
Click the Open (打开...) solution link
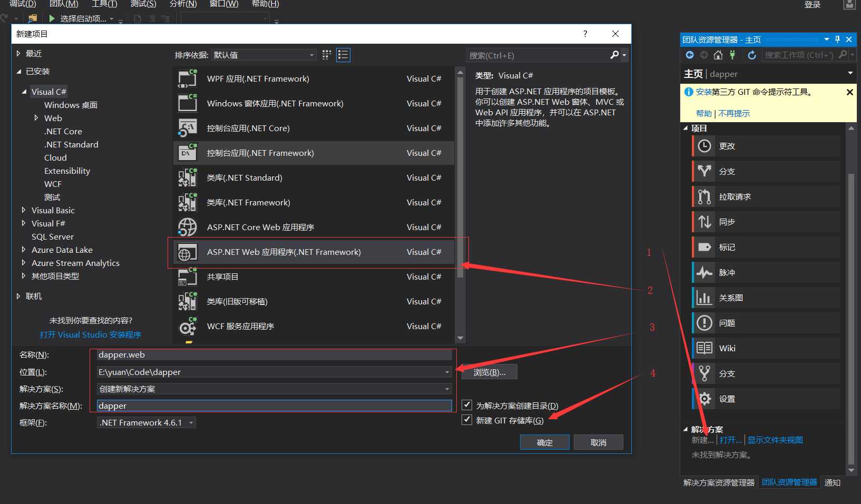[730, 440]
